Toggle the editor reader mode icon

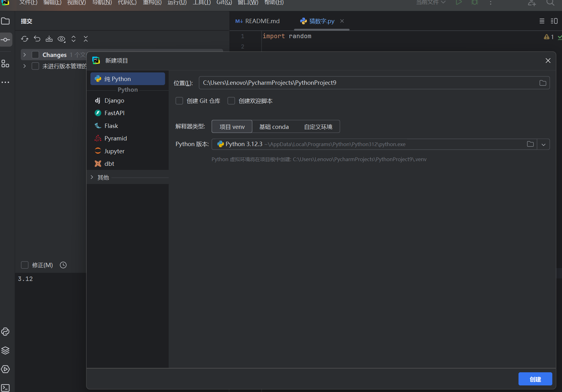click(x=554, y=21)
